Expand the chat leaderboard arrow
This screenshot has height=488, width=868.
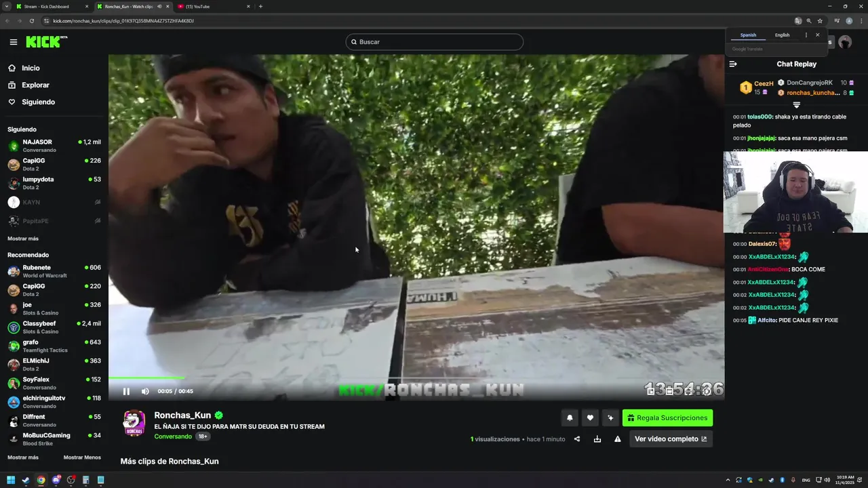point(797,105)
